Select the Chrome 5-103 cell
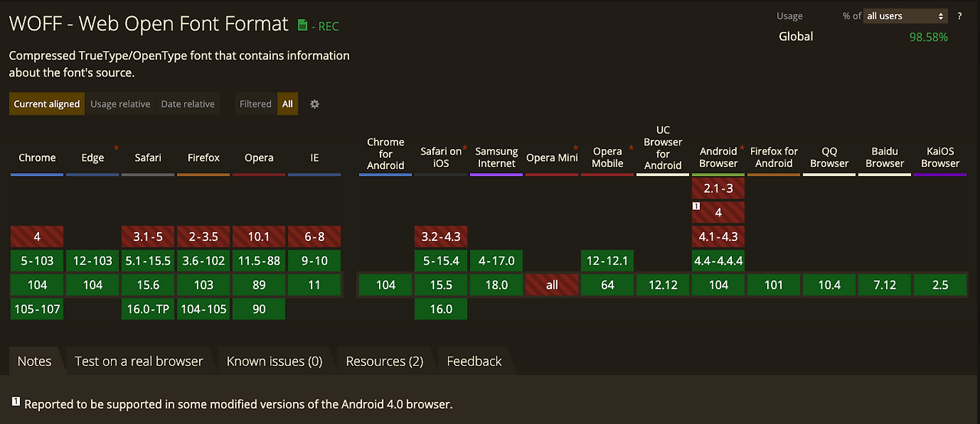This screenshot has height=424, width=980. pyautogui.click(x=38, y=261)
